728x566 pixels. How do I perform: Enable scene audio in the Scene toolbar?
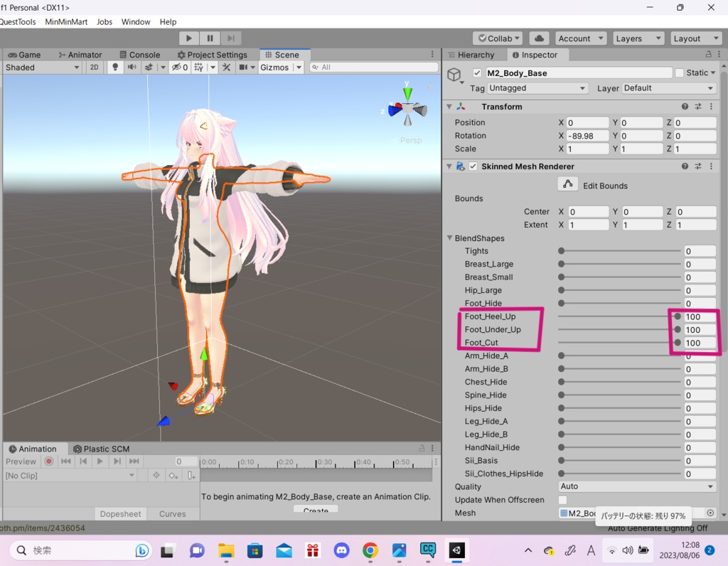tap(132, 67)
